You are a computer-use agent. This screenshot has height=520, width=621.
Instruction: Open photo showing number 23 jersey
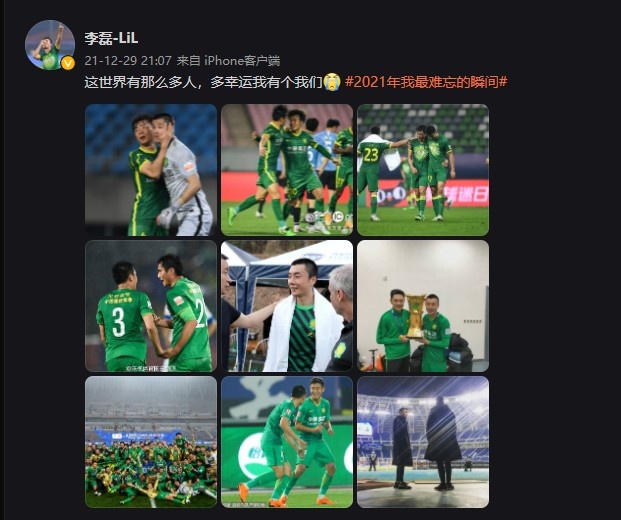(423, 170)
